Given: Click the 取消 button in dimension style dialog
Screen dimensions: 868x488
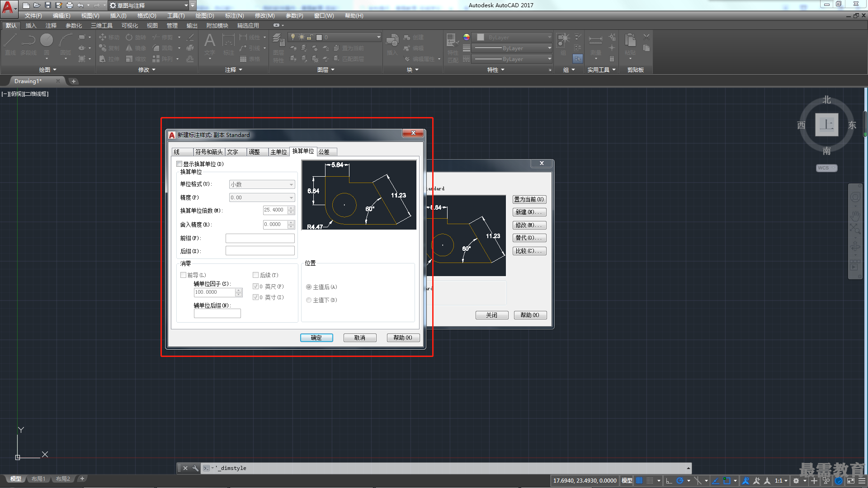Looking at the screenshot, I should tap(360, 338).
